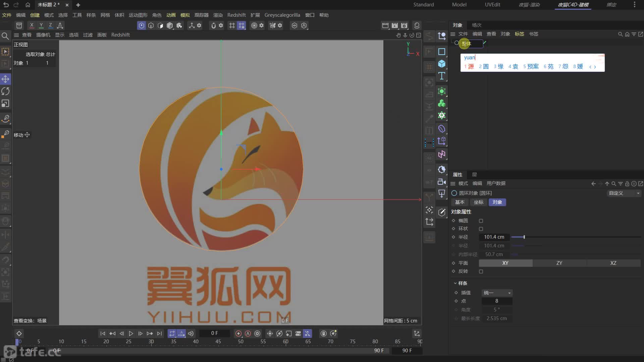The image size is (644, 362).
Task: Click the search magnifier icon at top left
Action: tap(5, 36)
